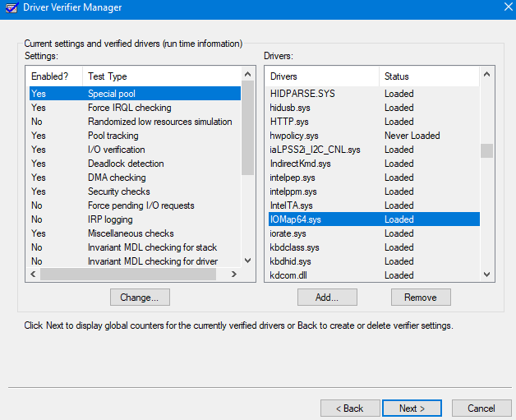Select intelppm.sys driver
Image resolution: width=516 pixels, height=420 pixels.
pos(374,192)
